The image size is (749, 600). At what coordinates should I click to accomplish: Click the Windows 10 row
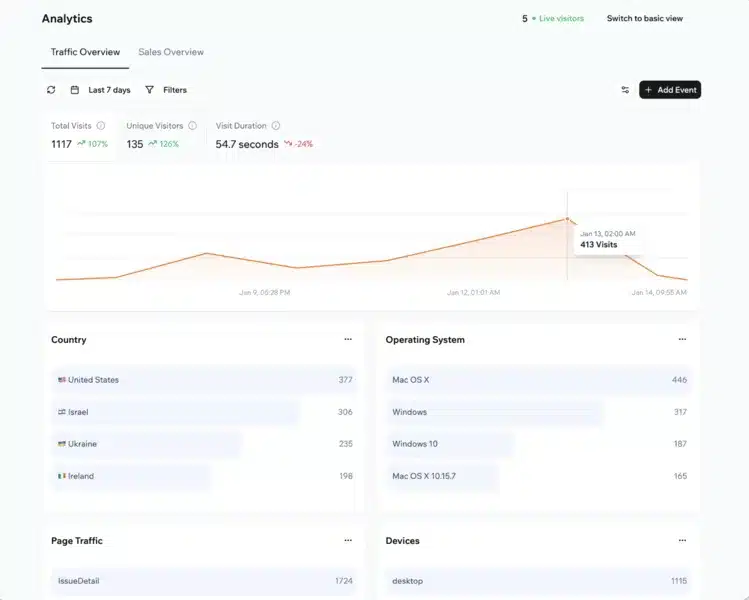pyautogui.click(x=539, y=444)
